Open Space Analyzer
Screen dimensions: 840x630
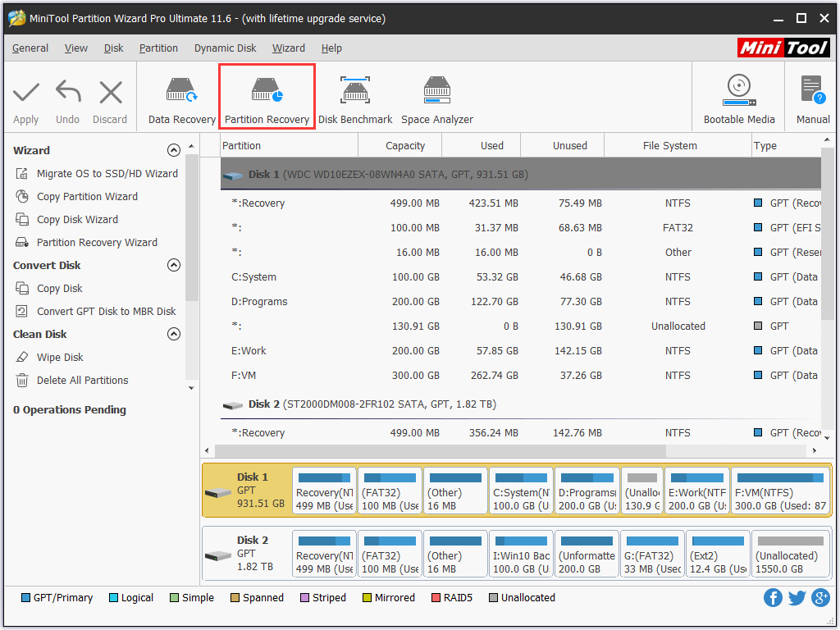click(x=437, y=101)
